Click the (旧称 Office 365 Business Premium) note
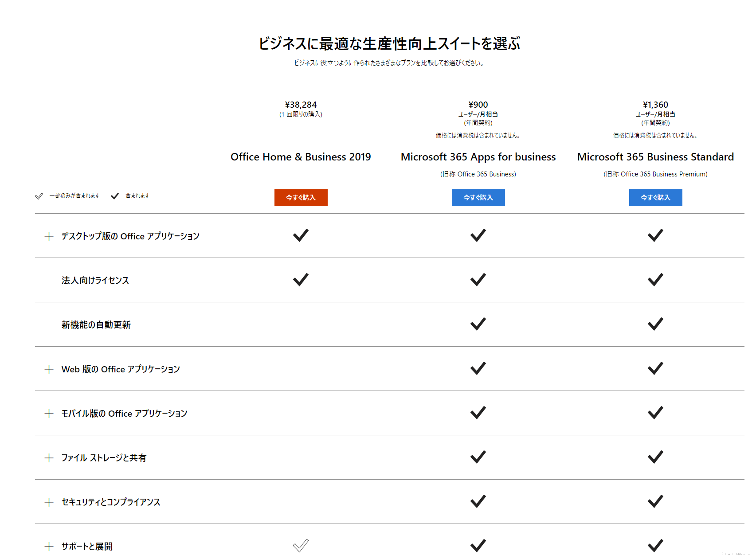This screenshot has height=555, width=756. 655,174
